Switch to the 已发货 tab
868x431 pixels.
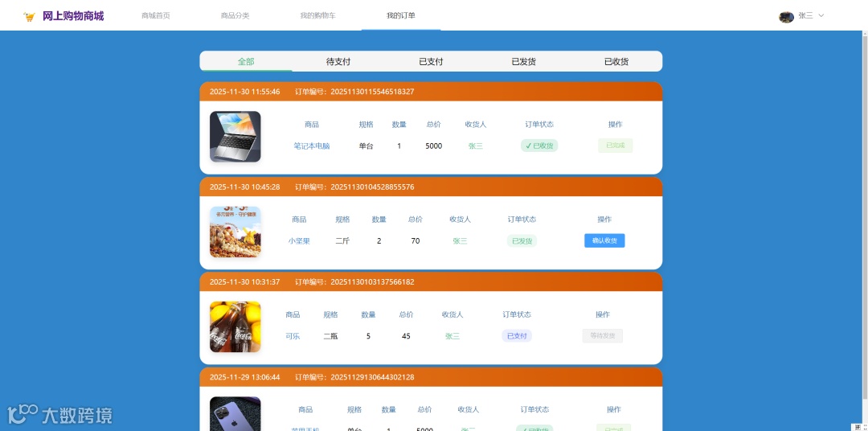524,61
